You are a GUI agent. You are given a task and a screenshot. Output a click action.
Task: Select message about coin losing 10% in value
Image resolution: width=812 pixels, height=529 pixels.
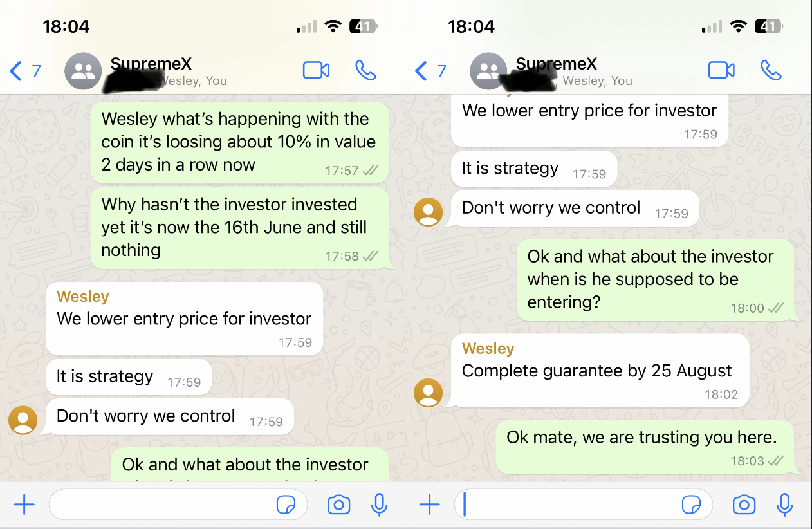pos(239,142)
